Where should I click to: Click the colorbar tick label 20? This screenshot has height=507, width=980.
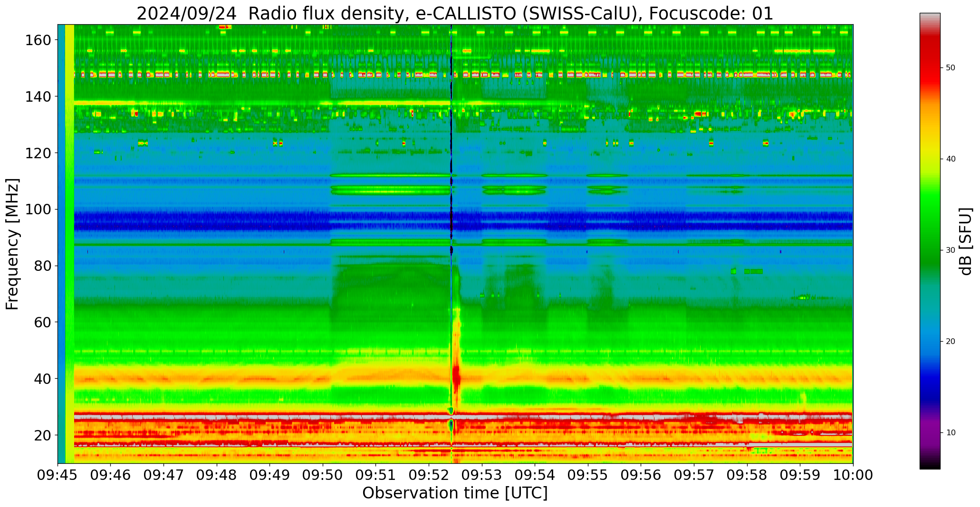951,342
